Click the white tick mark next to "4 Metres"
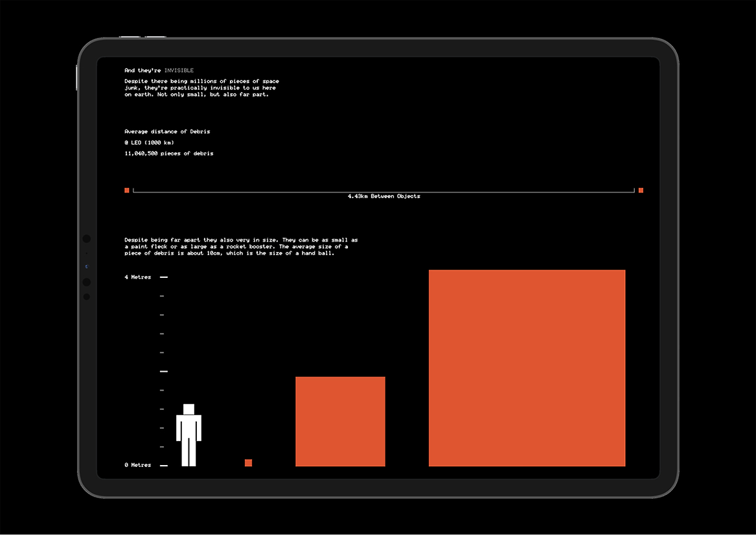This screenshot has height=535, width=756. 164,277
